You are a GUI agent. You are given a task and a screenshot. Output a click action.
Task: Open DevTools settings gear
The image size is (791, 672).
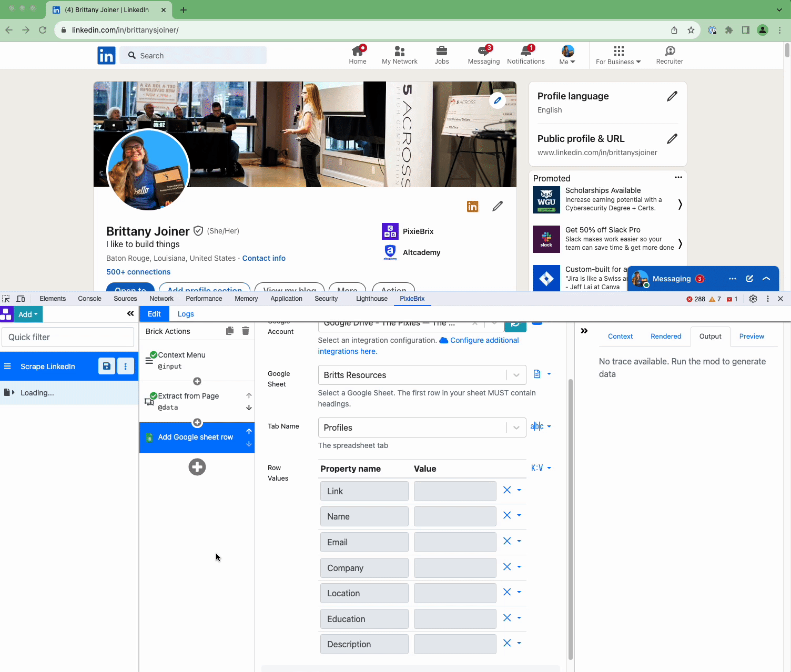tap(753, 299)
